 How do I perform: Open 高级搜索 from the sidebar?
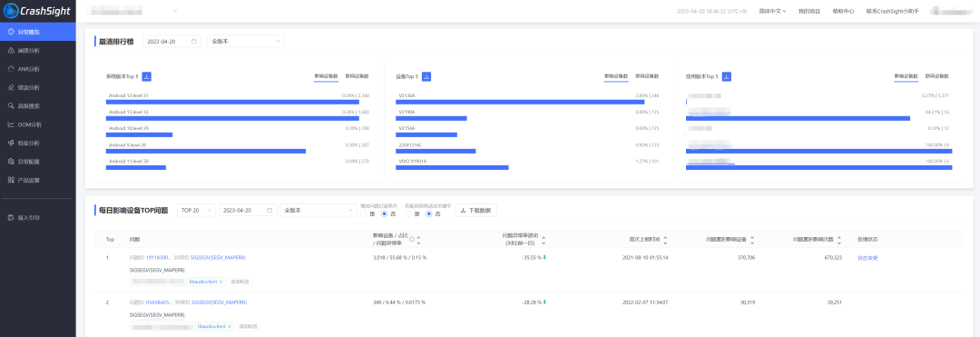coord(37,105)
